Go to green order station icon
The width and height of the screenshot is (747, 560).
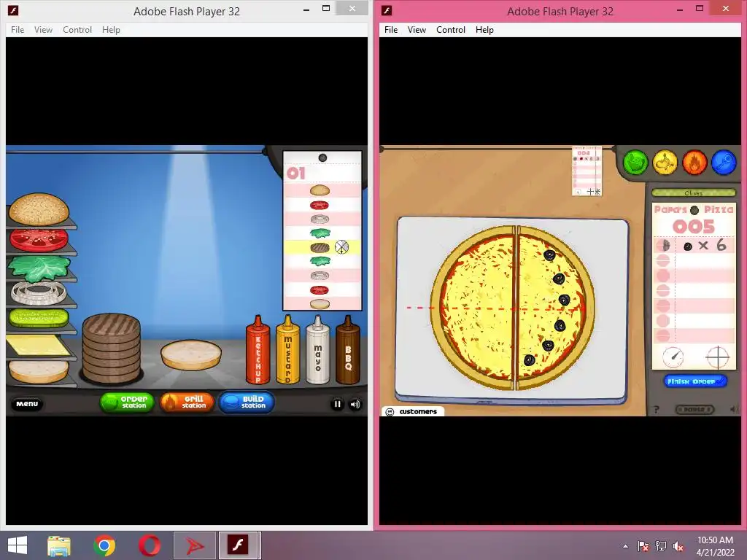click(x=635, y=163)
